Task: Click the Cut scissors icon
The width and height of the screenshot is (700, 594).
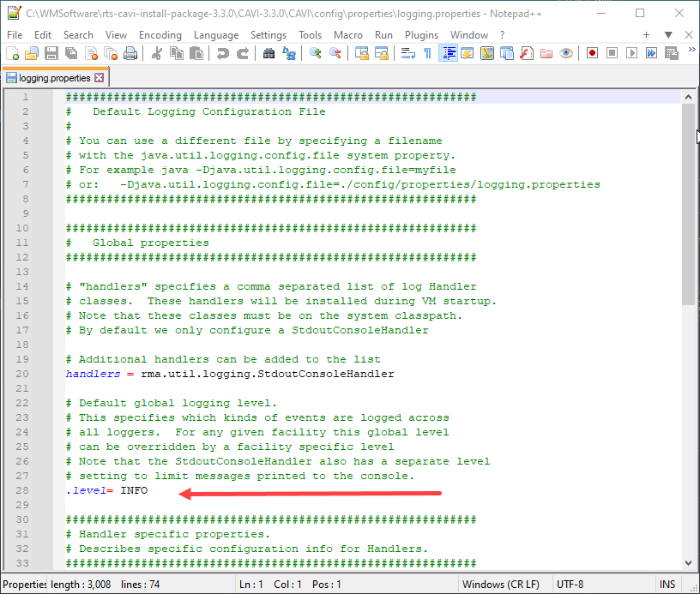Action: coord(157,53)
